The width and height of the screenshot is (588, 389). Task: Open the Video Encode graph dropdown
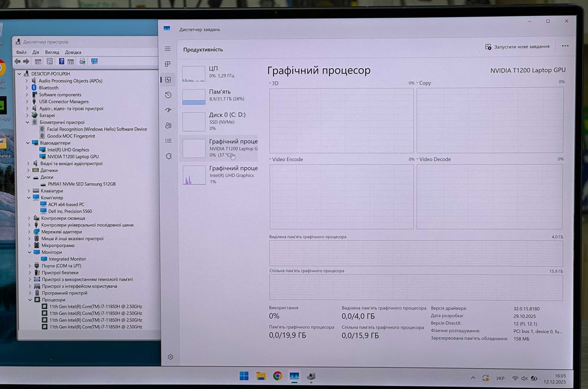coord(286,159)
